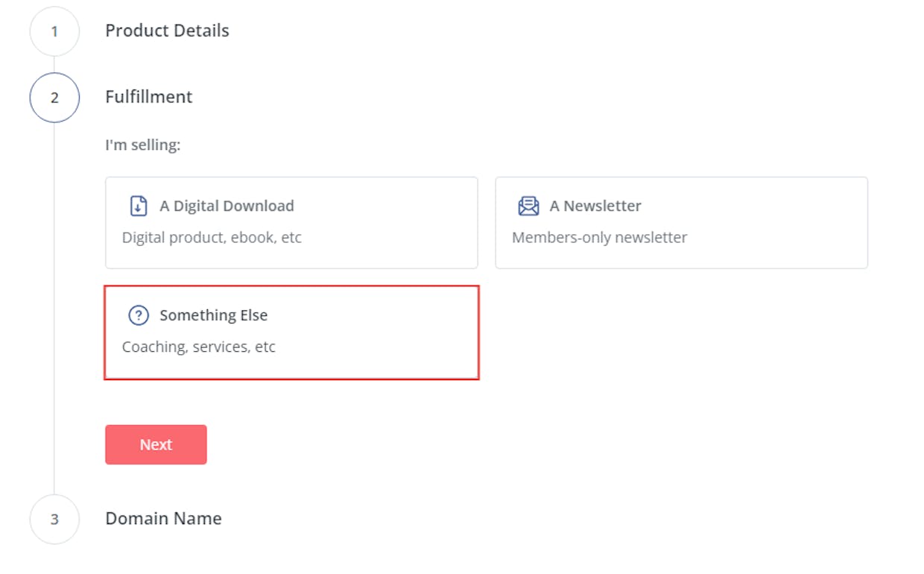Click the Something Else question mark icon
The height and width of the screenshot is (574, 924).
[139, 315]
